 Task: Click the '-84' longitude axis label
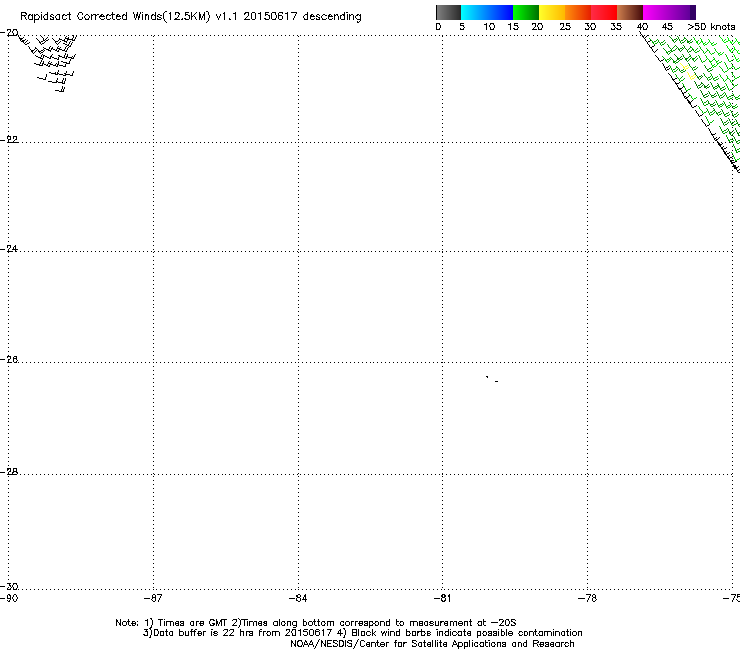(298, 598)
